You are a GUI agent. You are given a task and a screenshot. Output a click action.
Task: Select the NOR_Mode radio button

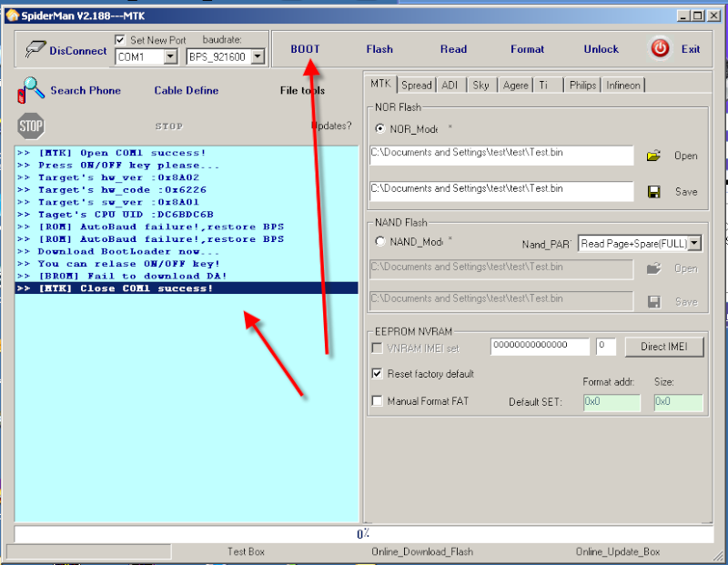click(380, 128)
